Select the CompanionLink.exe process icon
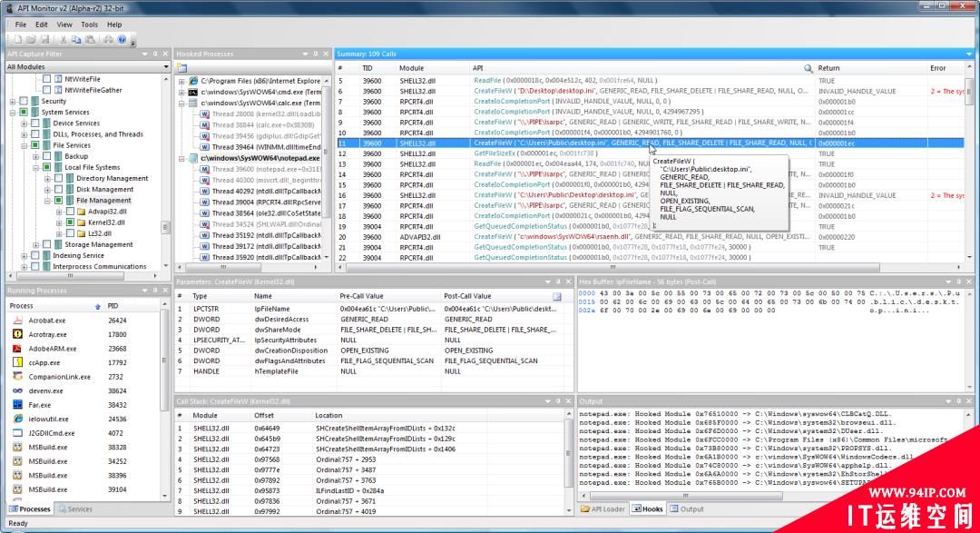The width and height of the screenshot is (980, 533). coord(17,377)
